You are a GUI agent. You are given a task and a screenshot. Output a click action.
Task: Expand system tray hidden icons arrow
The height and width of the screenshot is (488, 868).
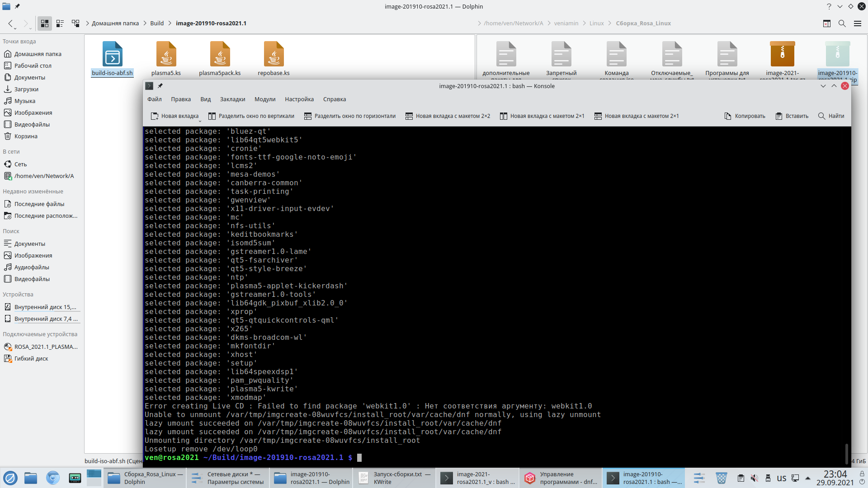pyautogui.click(x=808, y=478)
